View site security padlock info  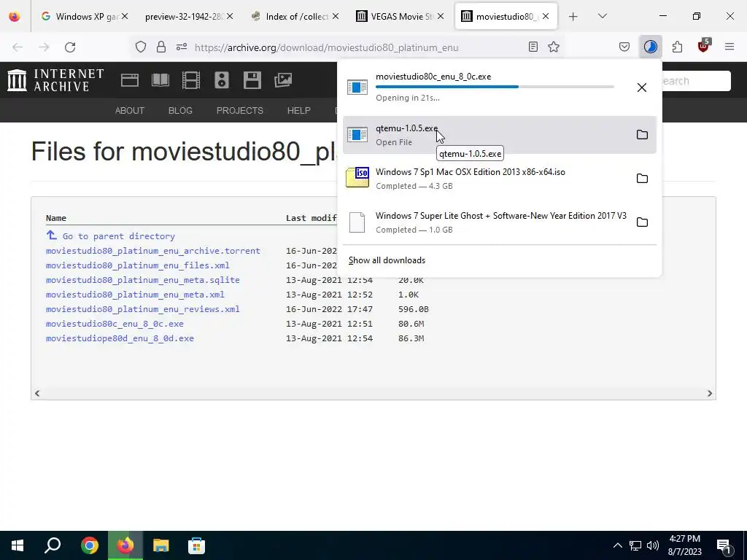coord(161,47)
